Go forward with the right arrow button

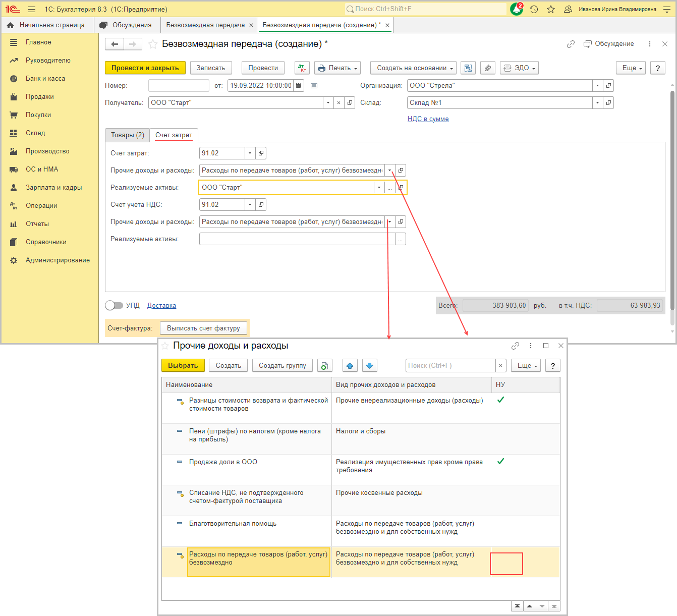click(x=133, y=44)
